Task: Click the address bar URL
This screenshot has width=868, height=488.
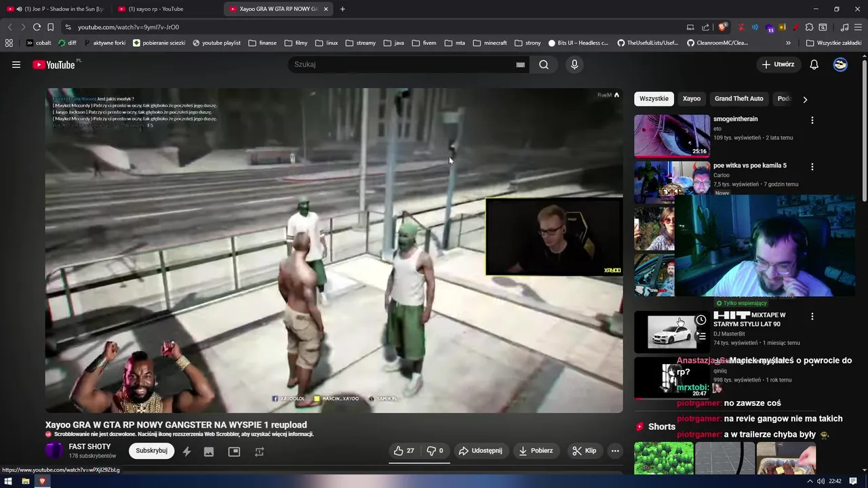Action: click(x=128, y=27)
